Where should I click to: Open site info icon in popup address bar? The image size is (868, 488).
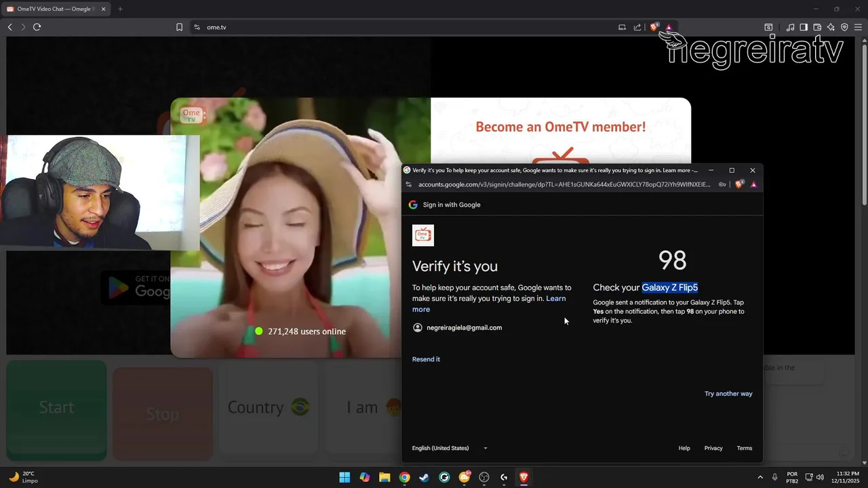click(x=408, y=184)
